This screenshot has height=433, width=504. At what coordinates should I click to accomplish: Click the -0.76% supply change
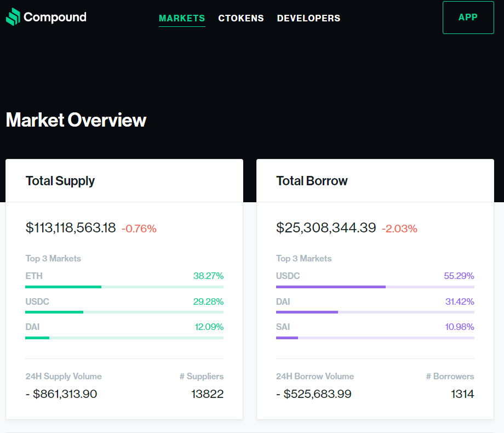click(139, 229)
